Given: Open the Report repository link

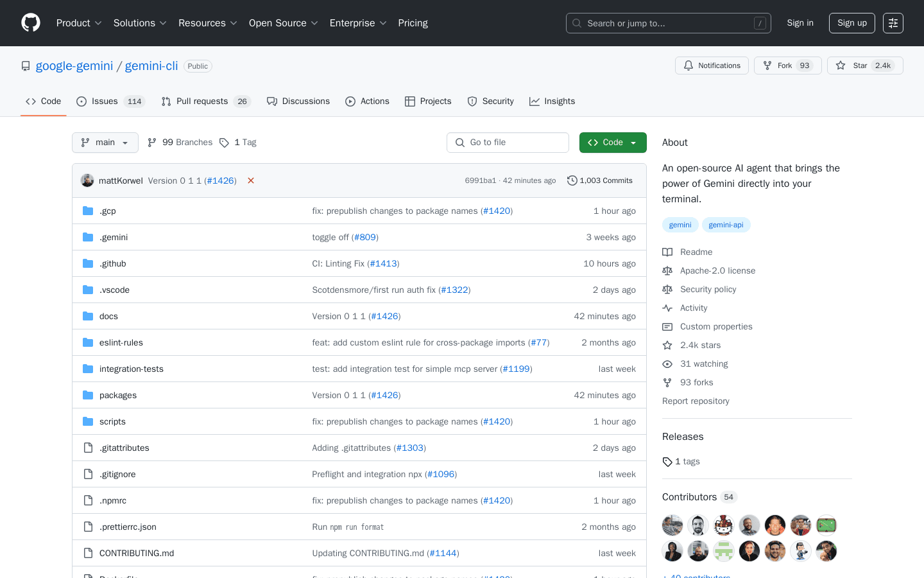Looking at the screenshot, I should pyautogui.click(x=696, y=401).
